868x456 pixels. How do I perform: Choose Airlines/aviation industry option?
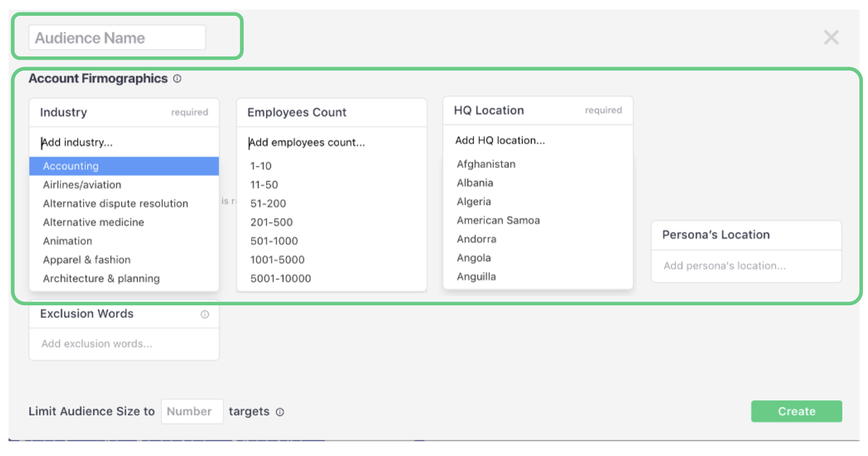click(x=82, y=185)
